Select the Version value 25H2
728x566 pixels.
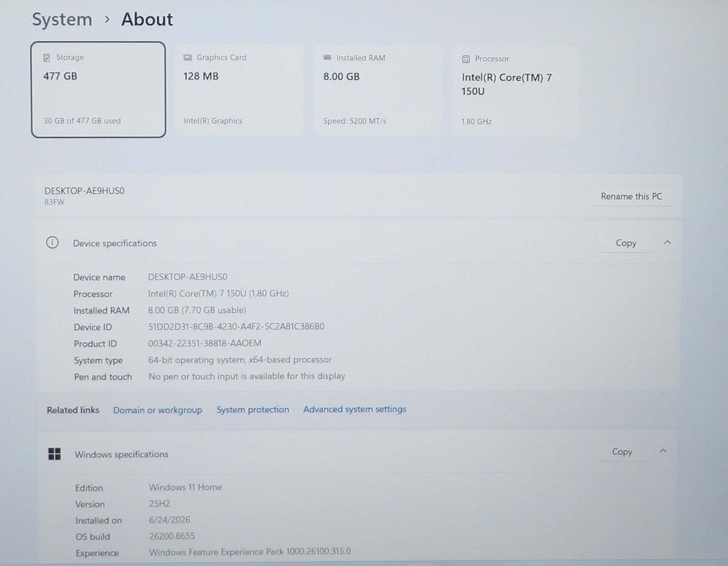pos(159,504)
